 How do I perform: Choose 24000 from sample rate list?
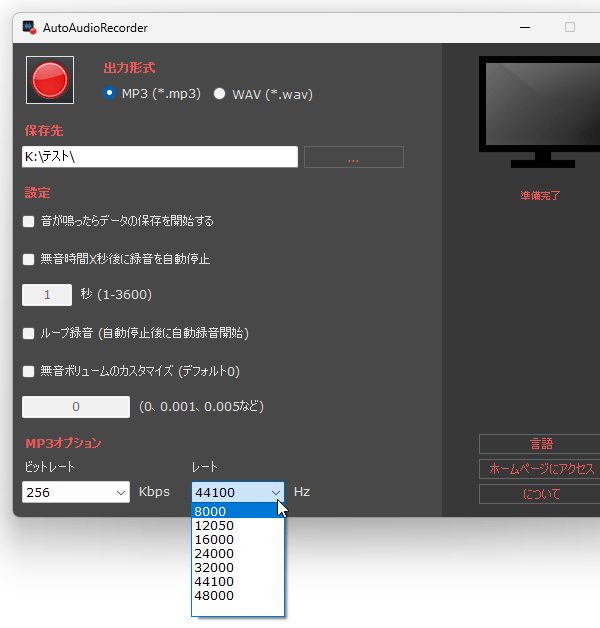pyautogui.click(x=238, y=554)
